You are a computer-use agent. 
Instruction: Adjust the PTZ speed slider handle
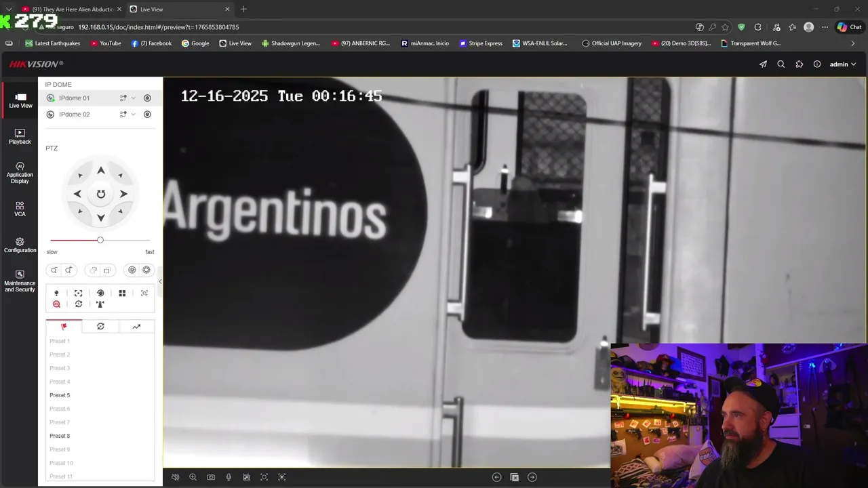tap(100, 240)
